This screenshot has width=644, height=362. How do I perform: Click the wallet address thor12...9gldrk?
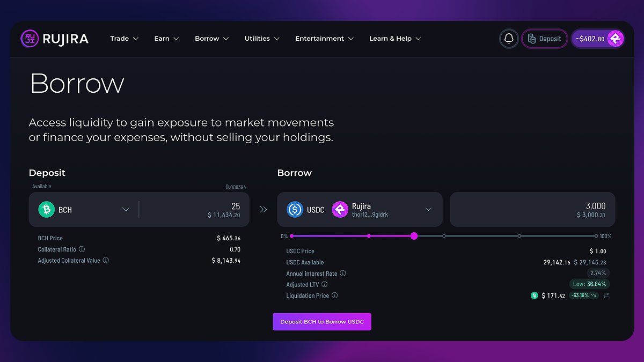click(x=370, y=215)
